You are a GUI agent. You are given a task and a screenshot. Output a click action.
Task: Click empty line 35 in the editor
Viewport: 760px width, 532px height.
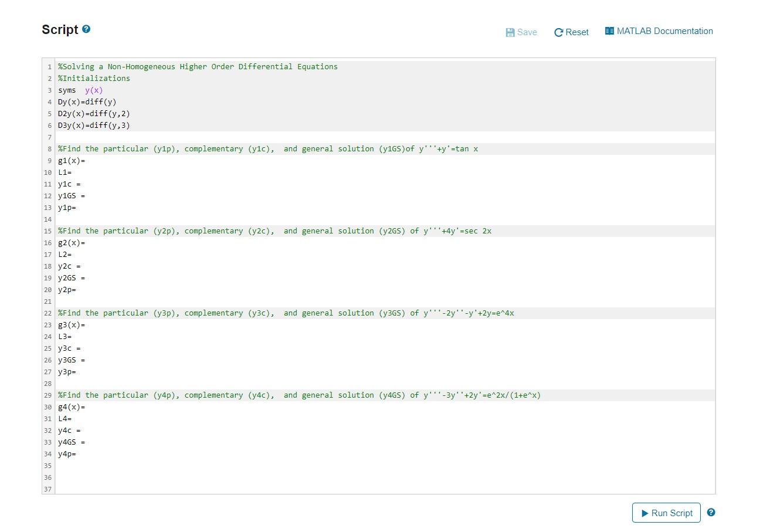385,466
